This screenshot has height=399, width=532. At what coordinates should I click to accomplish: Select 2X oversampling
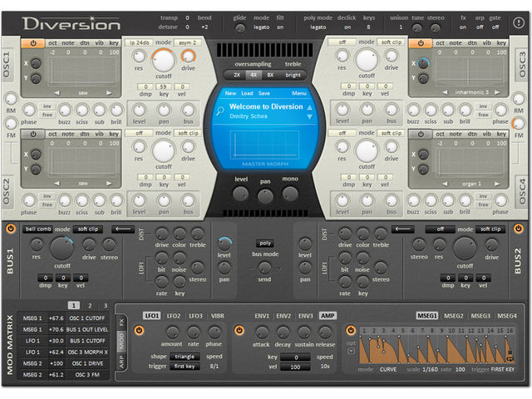click(x=237, y=76)
